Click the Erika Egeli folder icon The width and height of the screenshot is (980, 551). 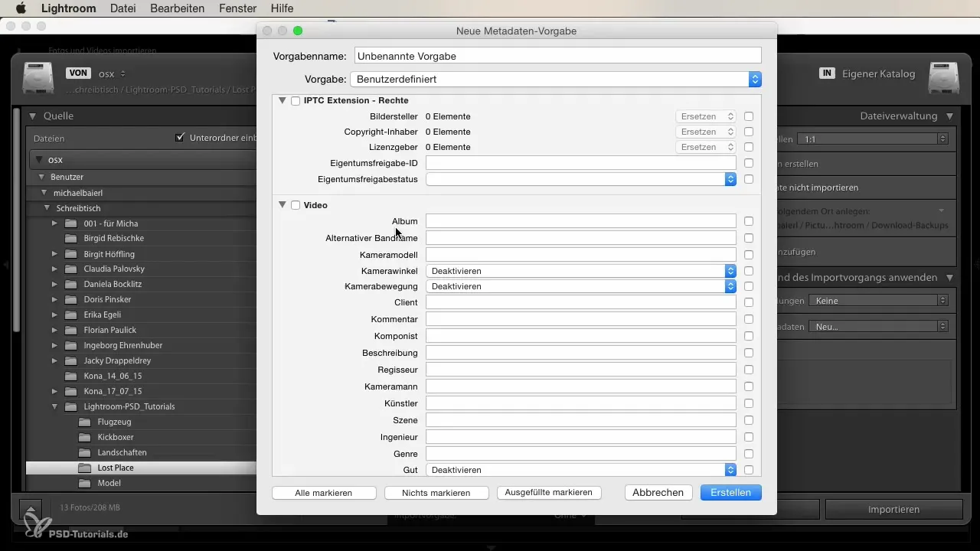point(71,315)
